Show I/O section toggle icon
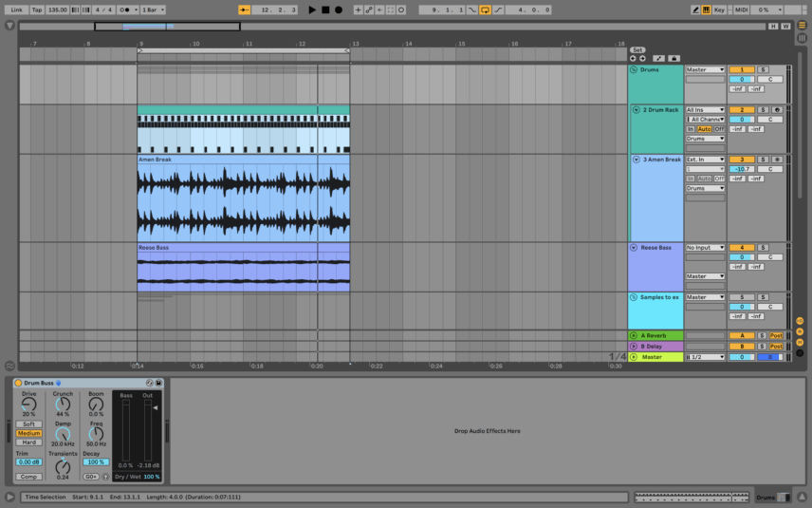Image resolution: width=812 pixels, height=508 pixels. [800, 321]
